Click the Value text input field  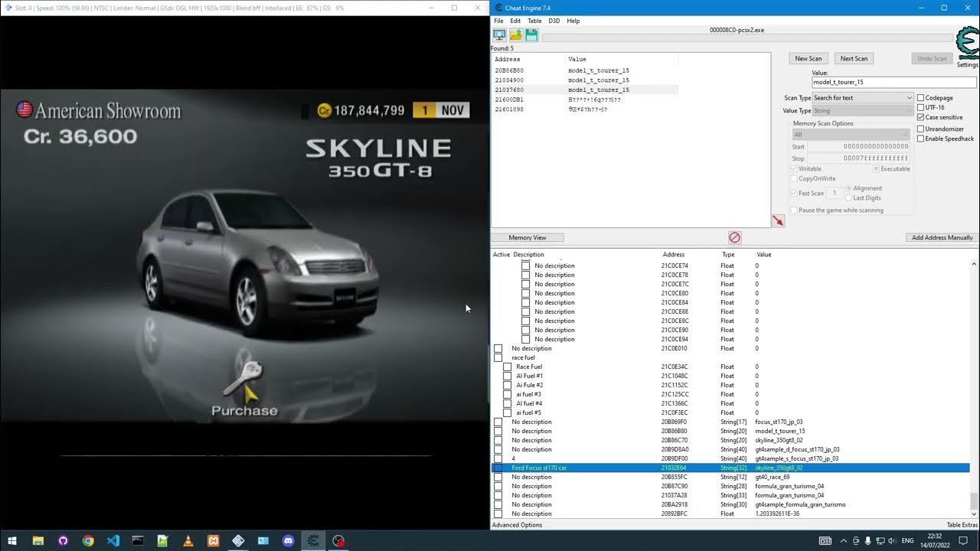[894, 82]
